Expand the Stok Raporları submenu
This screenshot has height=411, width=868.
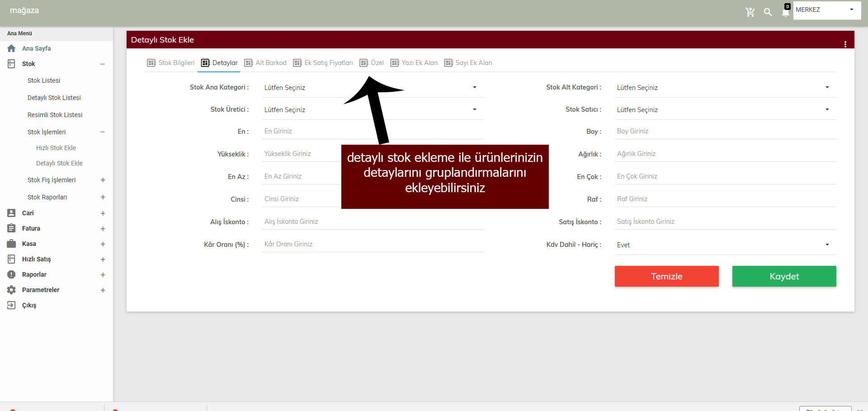103,197
